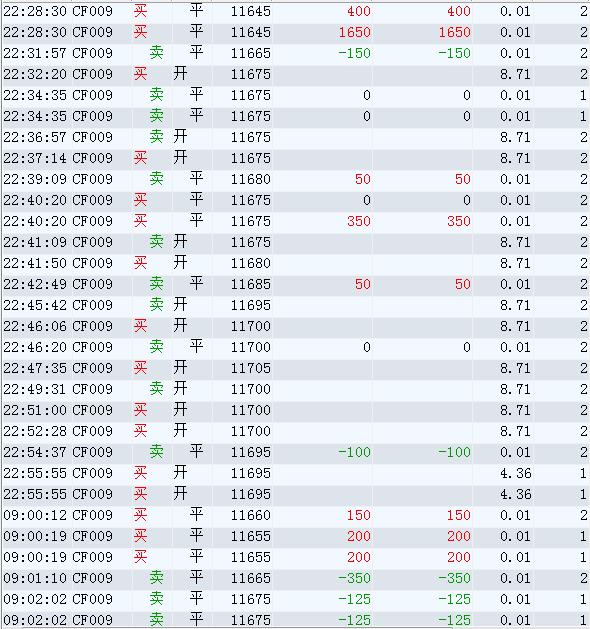Select the 22:32:20 buy open row
The width and height of the screenshot is (590, 629).
(296, 74)
